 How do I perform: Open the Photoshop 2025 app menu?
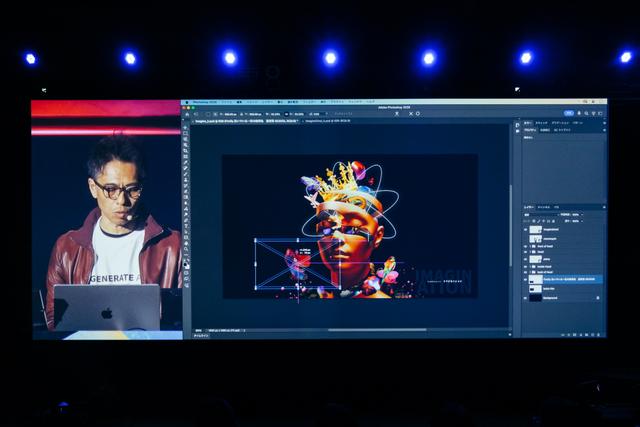205,102
